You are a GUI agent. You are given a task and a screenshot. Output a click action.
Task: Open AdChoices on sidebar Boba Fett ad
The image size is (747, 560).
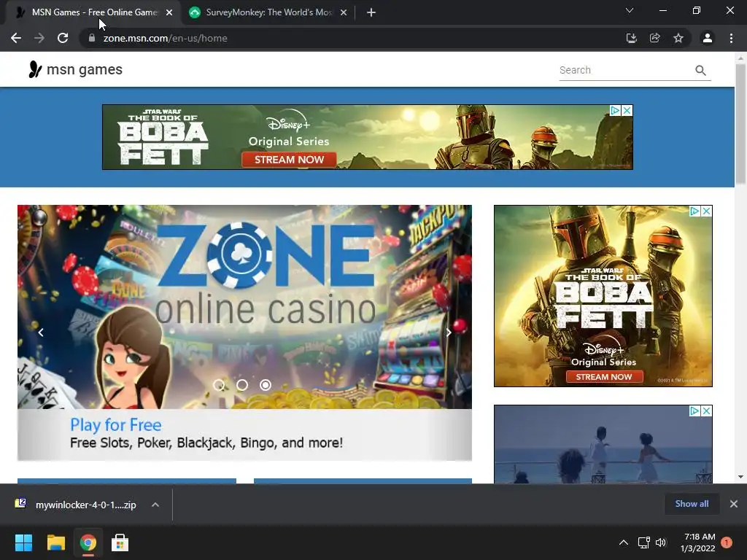click(695, 211)
